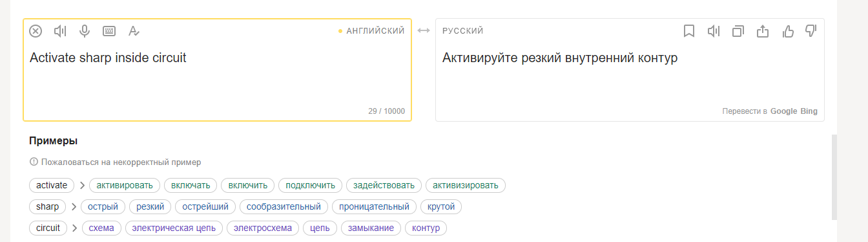The height and width of the screenshot is (242, 868).
Task: Start voice input with the microphone icon
Action: click(x=85, y=31)
